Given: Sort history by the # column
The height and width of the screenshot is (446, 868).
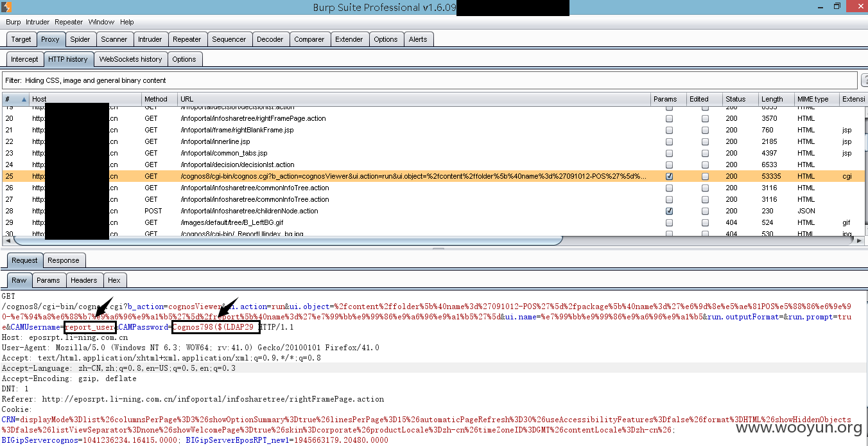Looking at the screenshot, I should tap(15, 99).
